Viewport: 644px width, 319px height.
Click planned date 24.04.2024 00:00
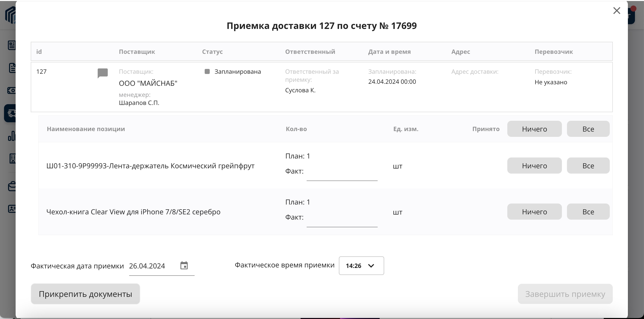392,82
